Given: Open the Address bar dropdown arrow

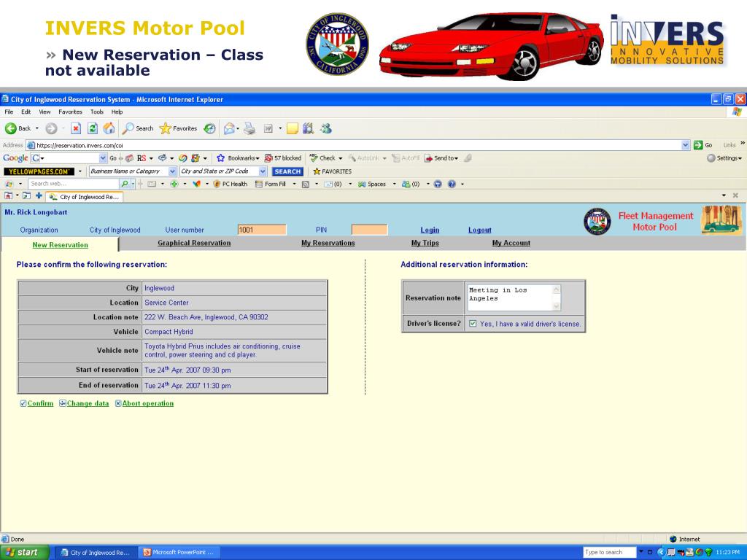Looking at the screenshot, I should coord(686,145).
